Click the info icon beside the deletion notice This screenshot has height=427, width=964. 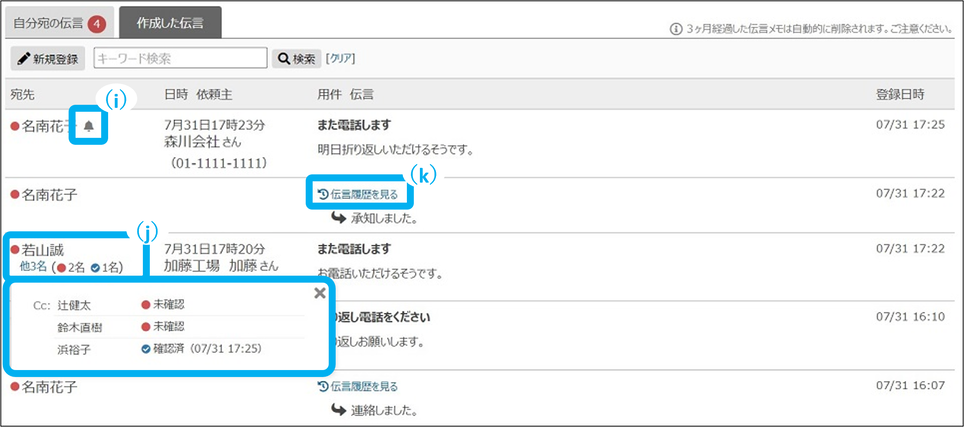coord(675,29)
